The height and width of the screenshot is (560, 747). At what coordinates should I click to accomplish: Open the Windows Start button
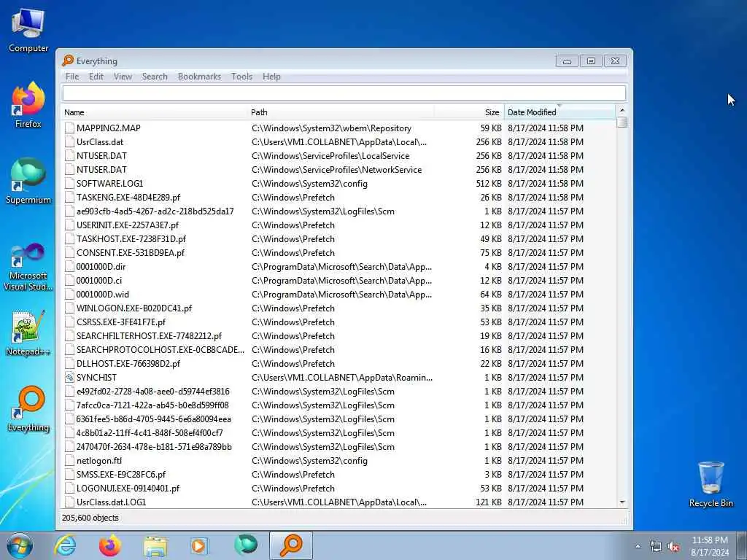[20, 545]
